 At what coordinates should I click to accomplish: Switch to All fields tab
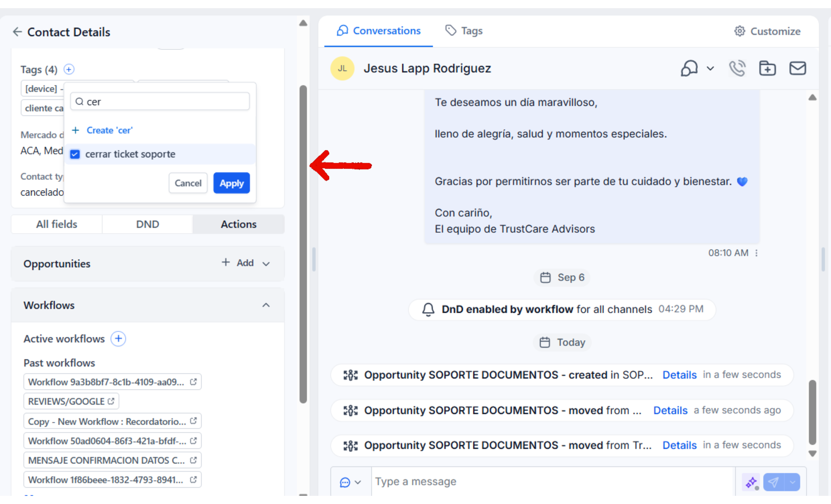click(x=57, y=224)
